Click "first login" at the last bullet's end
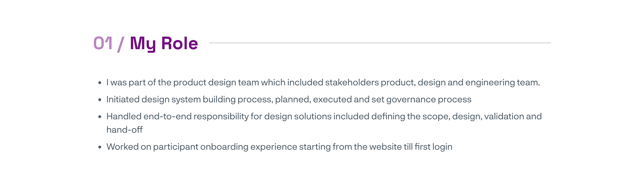 pyautogui.click(x=433, y=147)
